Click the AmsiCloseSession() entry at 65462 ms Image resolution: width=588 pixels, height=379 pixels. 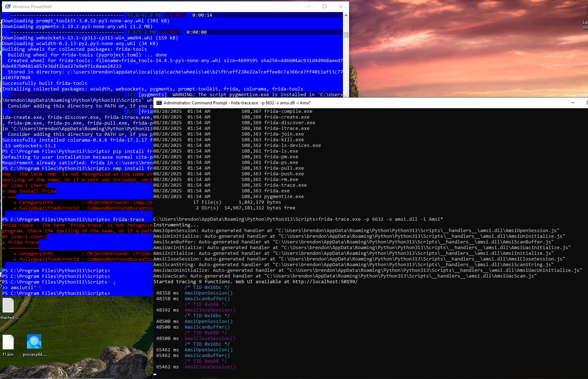click(x=210, y=367)
